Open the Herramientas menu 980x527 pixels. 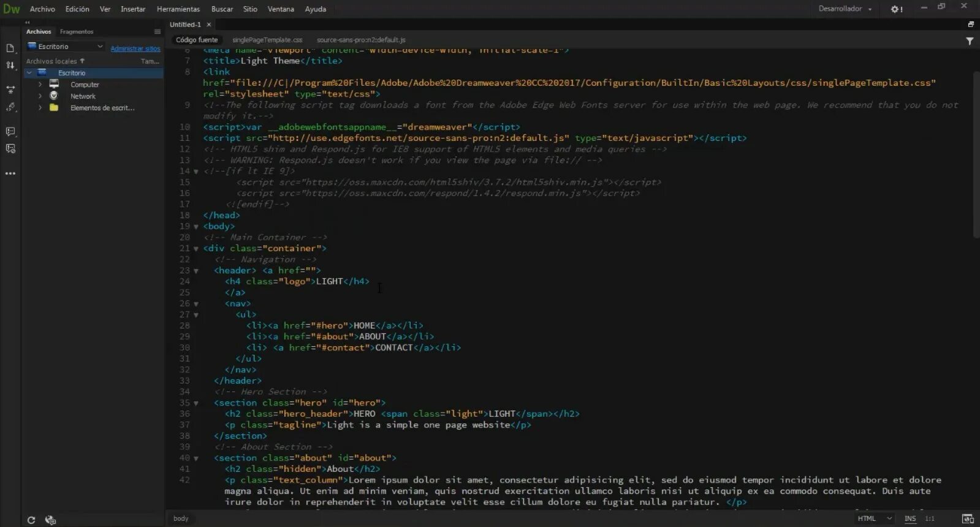pyautogui.click(x=178, y=9)
